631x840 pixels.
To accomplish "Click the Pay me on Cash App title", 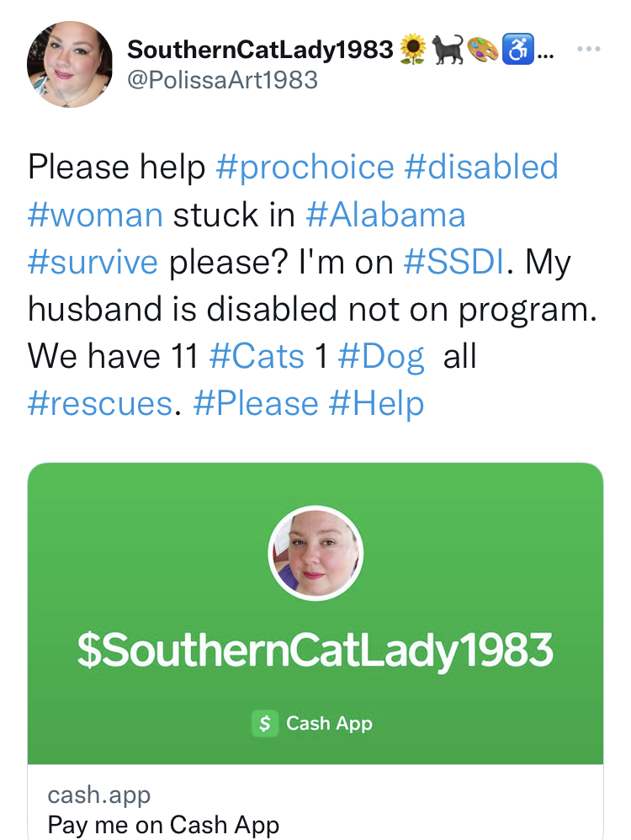I will point(163,826).
